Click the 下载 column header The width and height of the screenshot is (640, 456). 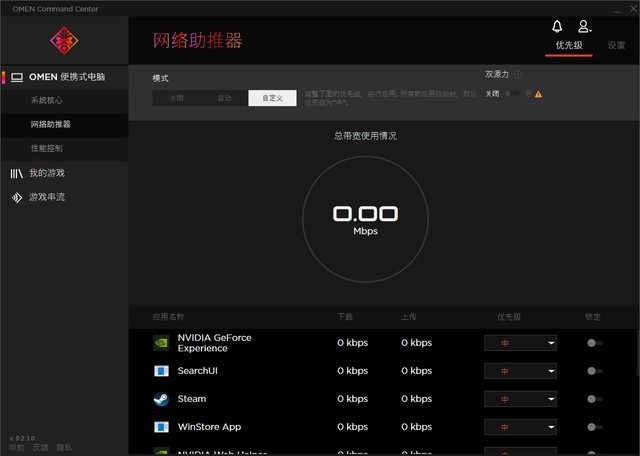(x=345, y=317)
